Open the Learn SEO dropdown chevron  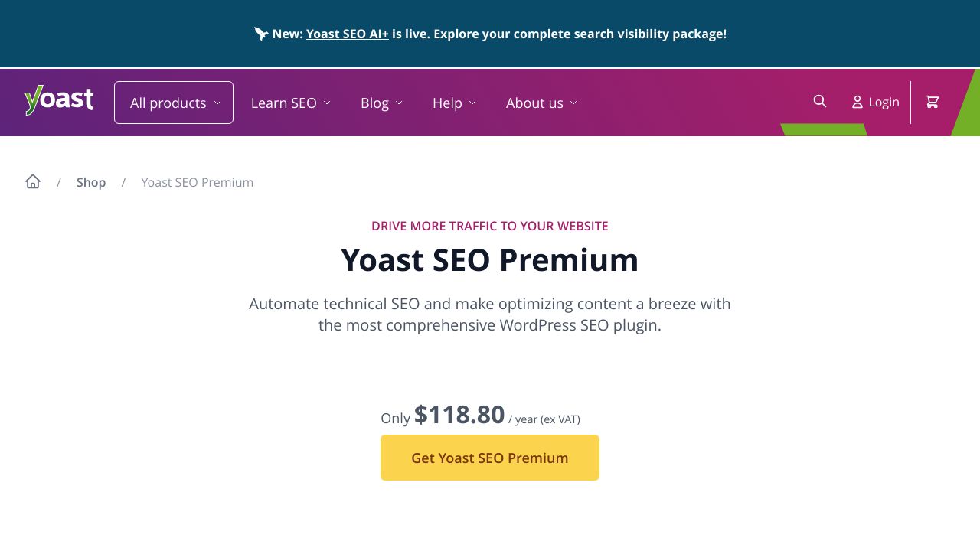click(327, 103)
